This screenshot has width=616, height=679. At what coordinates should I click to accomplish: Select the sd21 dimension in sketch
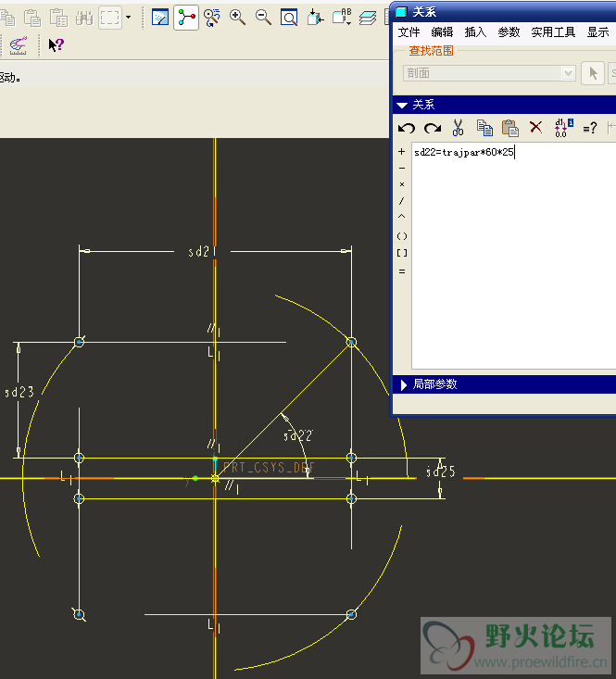click(202, 252)
